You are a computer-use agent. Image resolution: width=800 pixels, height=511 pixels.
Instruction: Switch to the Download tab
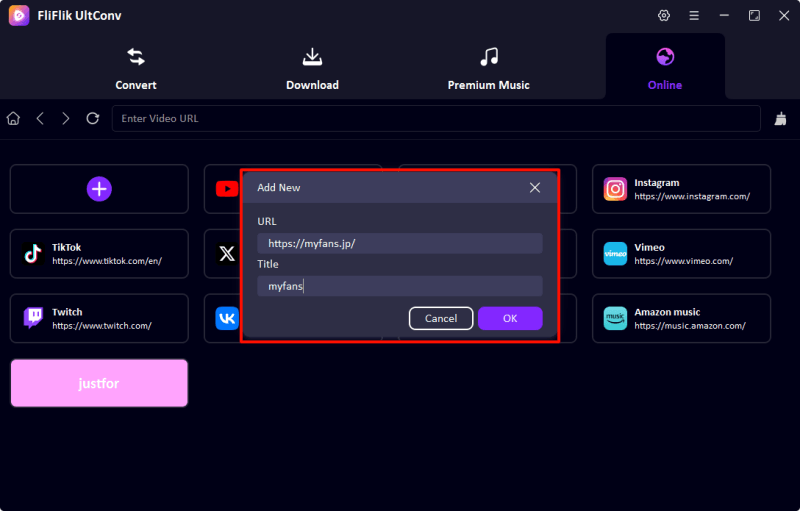point(312,67)
